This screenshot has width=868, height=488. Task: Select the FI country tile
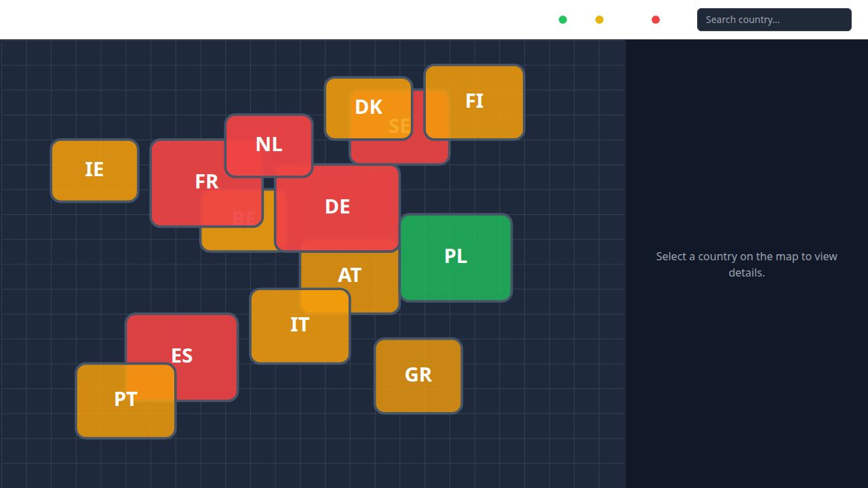[474, 102]
